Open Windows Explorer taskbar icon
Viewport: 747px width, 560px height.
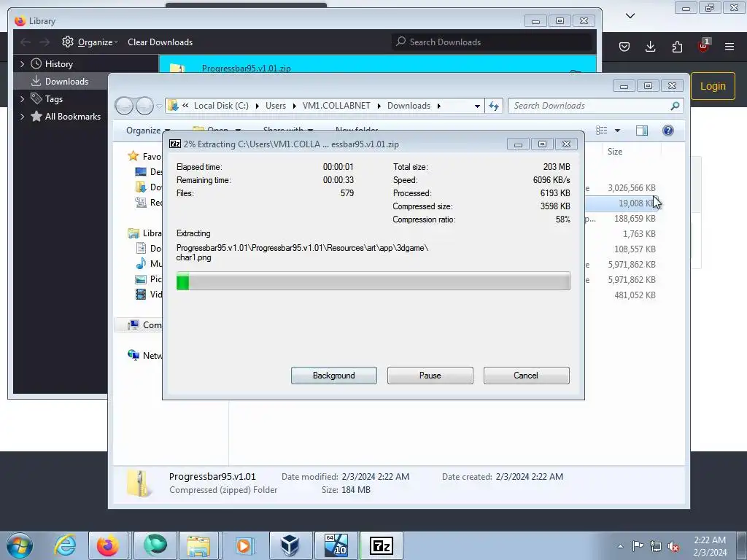point(198,545)
